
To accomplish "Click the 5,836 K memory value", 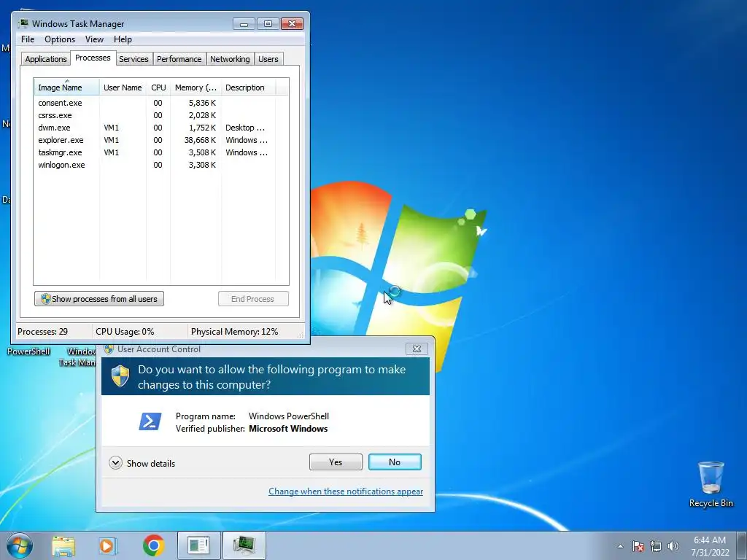I will pos(202,103).
